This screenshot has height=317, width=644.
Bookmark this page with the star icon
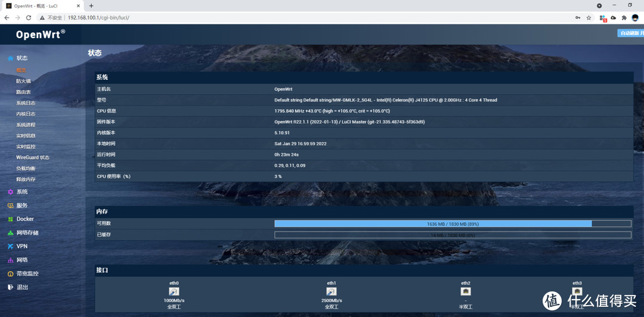point(589,18)
